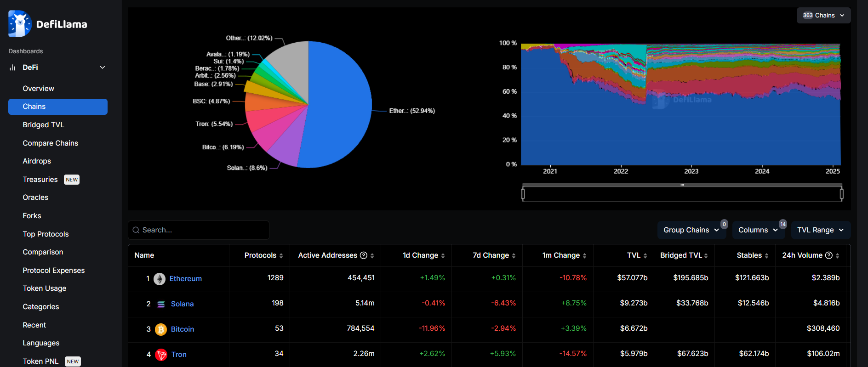The image size is (868, 367).
Task: Sort by Protocols column arrows
Action: pyautogui.click(x=281, y=256)
